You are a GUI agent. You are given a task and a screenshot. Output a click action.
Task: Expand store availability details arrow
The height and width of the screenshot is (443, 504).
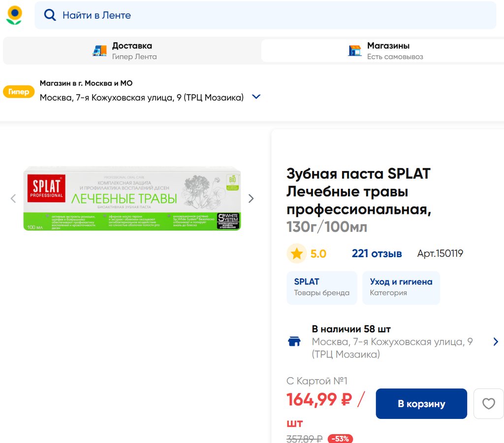pos(496,341)
